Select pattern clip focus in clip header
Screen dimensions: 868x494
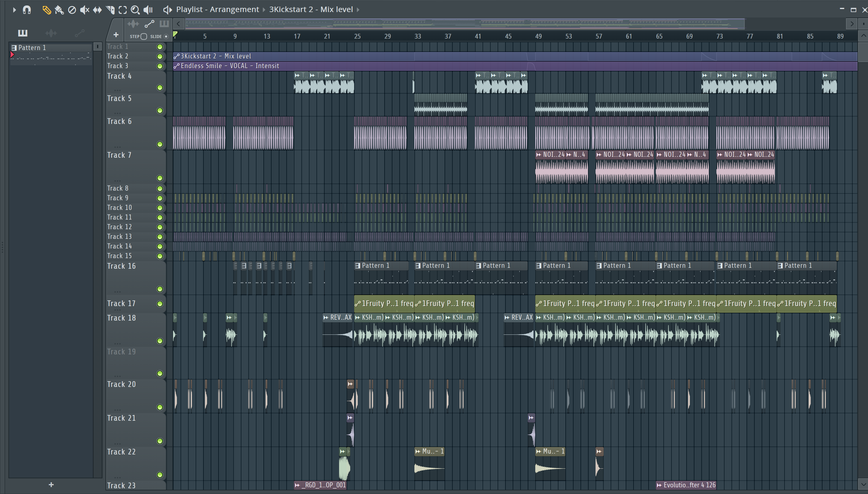[164, 24]
